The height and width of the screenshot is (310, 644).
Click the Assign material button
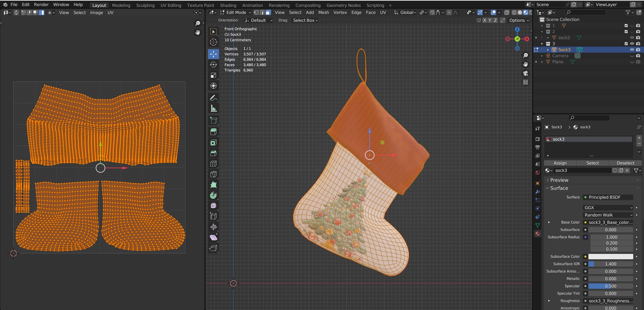point(560,163)
